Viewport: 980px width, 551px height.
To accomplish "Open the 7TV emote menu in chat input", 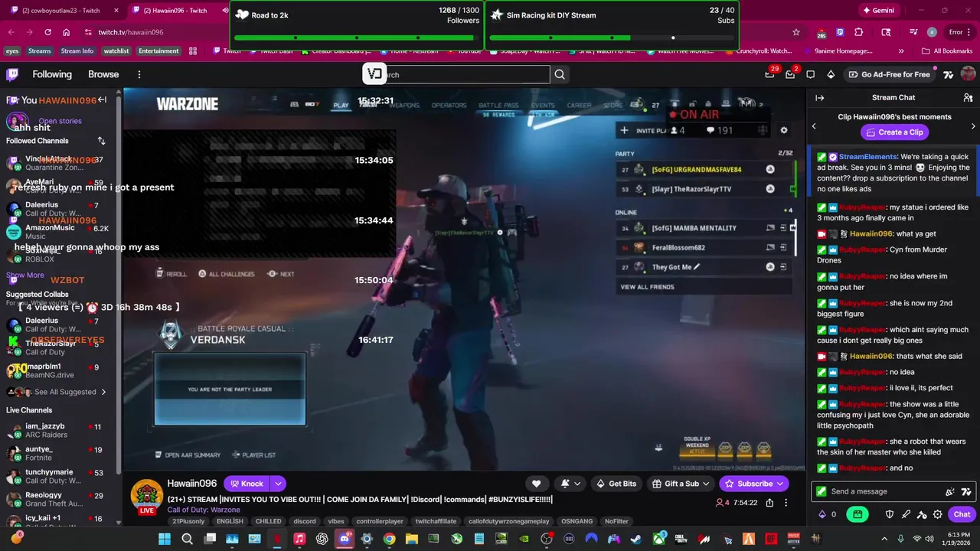I will [966, 491].
